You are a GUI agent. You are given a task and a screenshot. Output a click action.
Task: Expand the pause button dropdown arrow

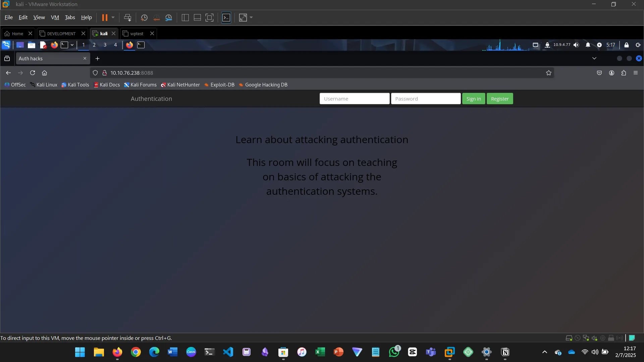113,17
